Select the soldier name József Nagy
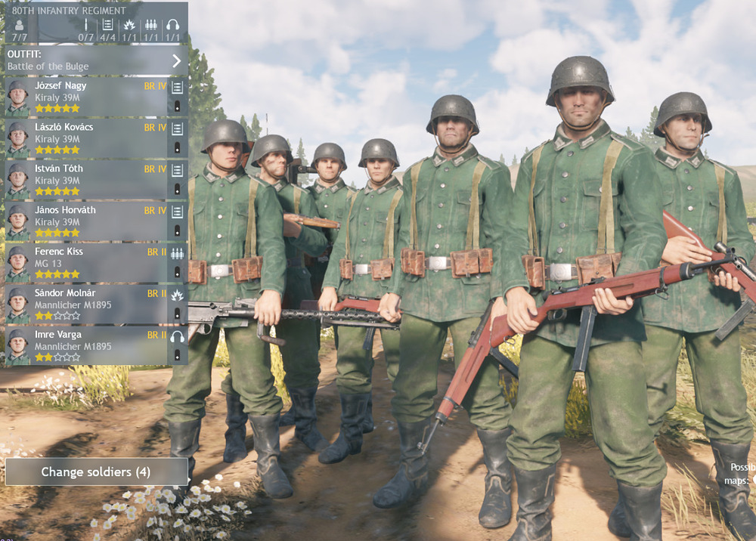This screenshot has width=756, height=541. click(60, 85)
